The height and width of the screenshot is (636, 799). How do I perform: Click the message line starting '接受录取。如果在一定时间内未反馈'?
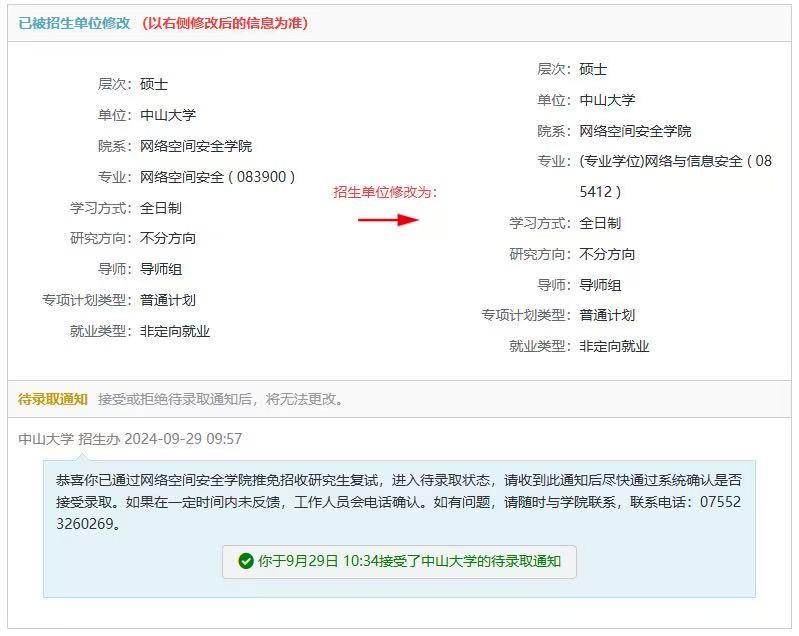point(398,502)
